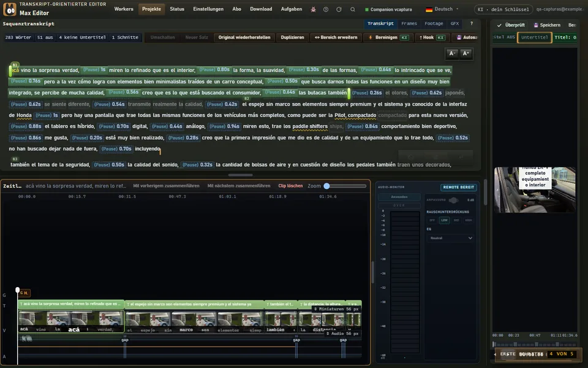The height and width of the screenshot is (368, 588).
Task: Toggle the Anpassung switch in audio monitor
Action: coord(453,200)
